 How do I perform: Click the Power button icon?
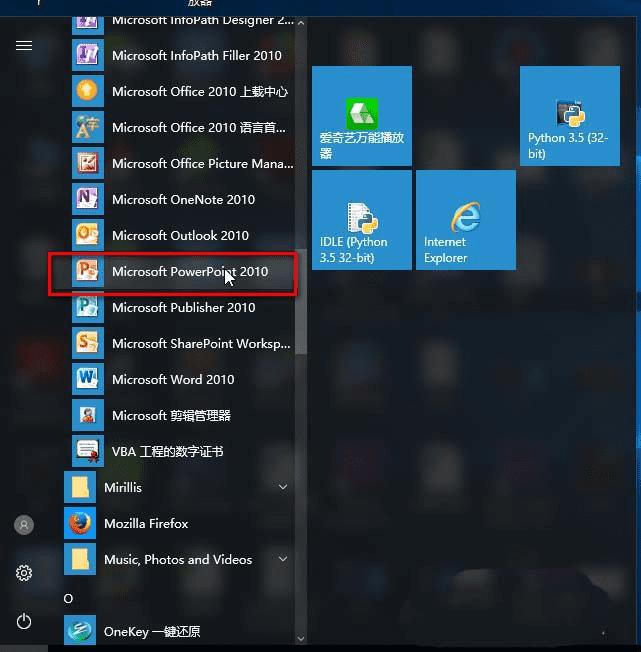pyautogui.click(x=24, y=621)
